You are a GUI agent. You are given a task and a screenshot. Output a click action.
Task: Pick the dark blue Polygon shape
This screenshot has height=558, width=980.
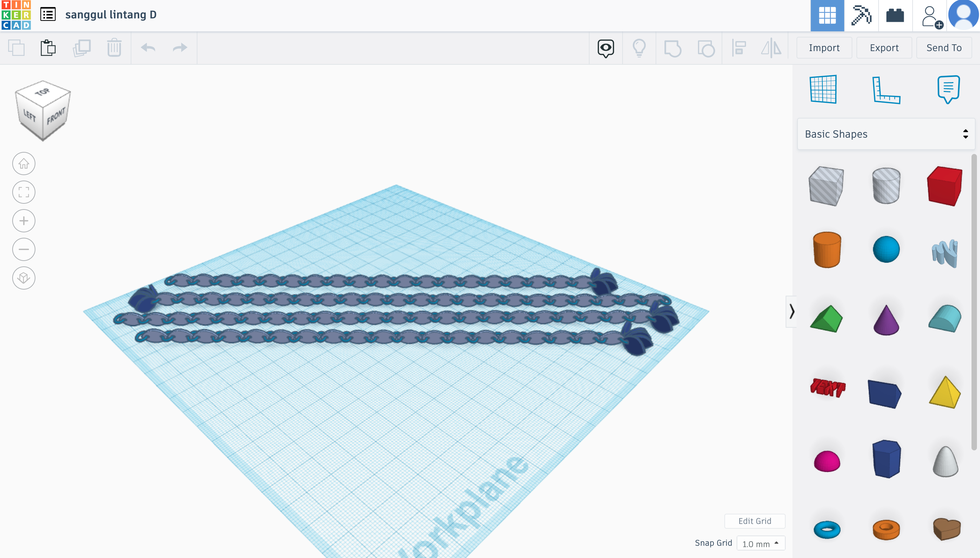tap(886, 459)
